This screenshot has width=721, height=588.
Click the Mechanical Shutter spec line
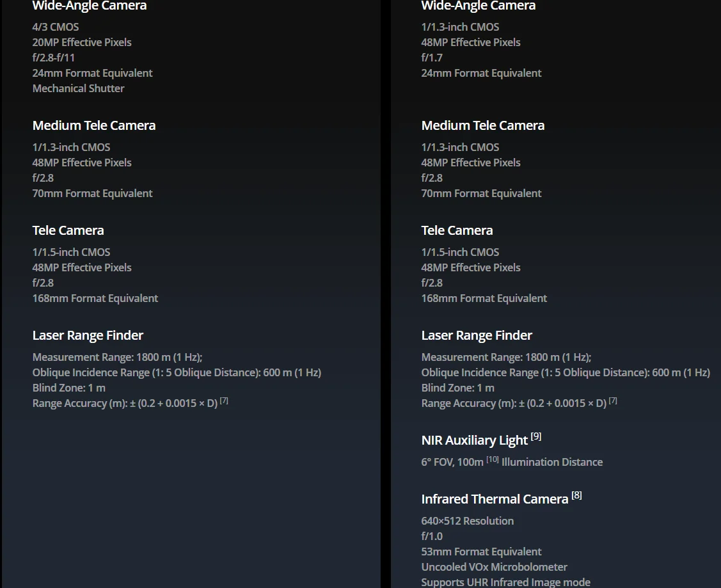point(78,88)
